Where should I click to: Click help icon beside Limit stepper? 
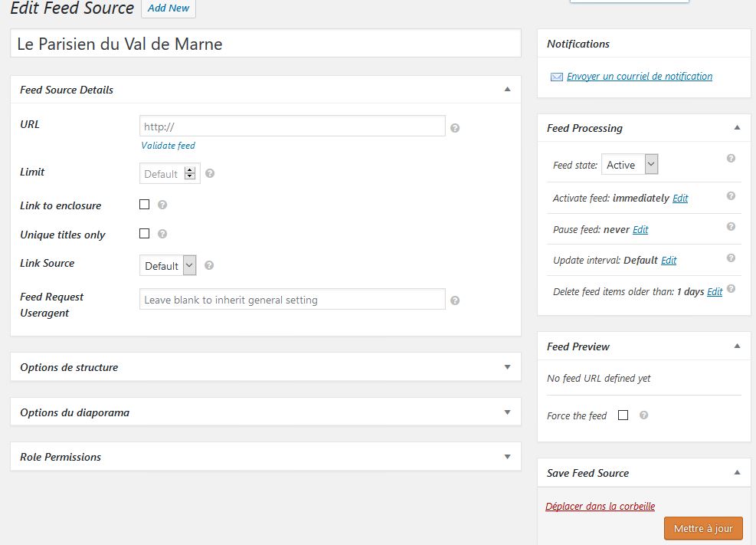pos(210,174)
